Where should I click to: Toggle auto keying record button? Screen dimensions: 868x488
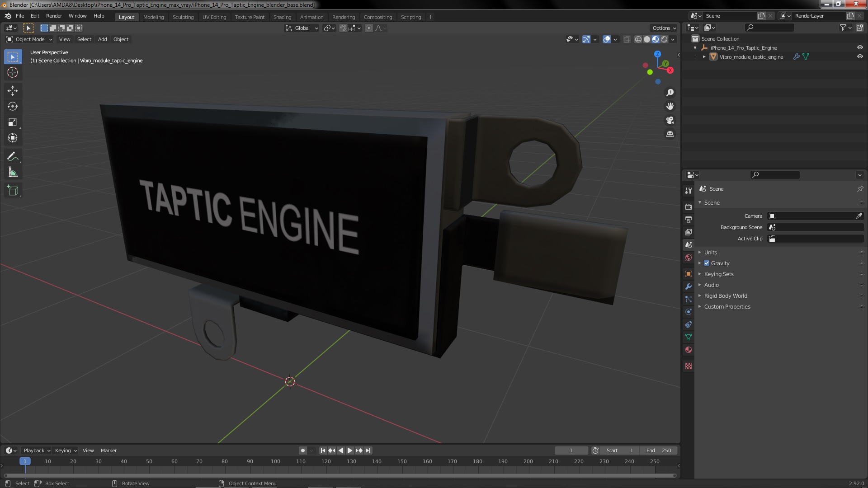303,450
